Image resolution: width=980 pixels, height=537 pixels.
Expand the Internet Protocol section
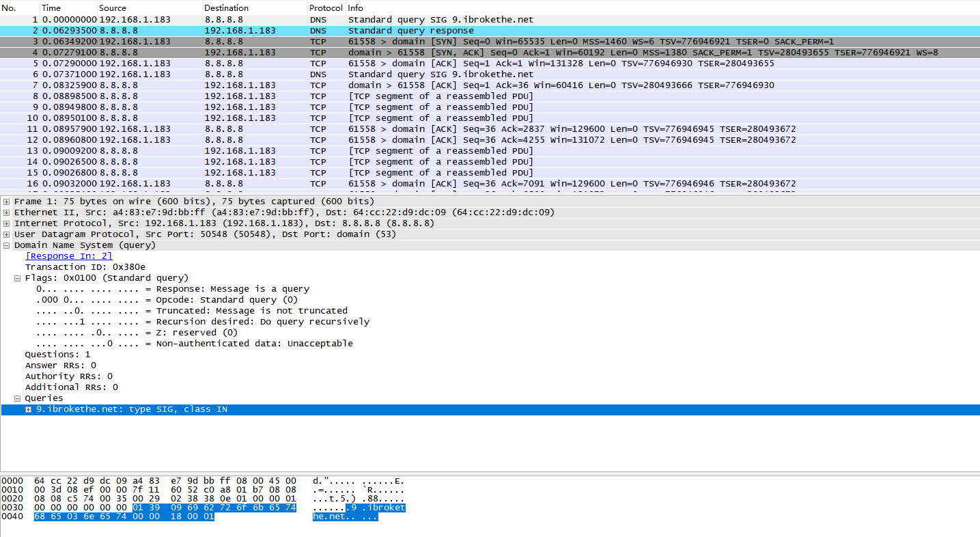pos(7,223)
